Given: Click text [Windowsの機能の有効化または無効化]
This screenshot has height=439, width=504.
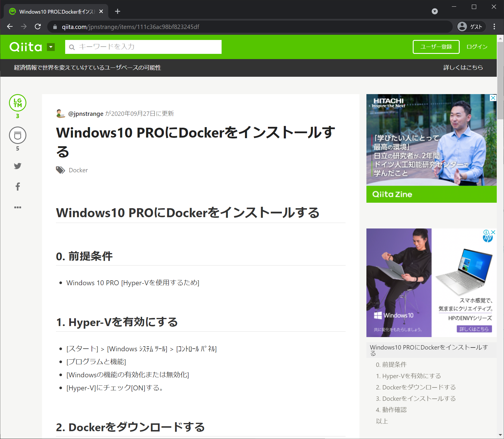Looking at the screenshot, I should click(128, 375).
